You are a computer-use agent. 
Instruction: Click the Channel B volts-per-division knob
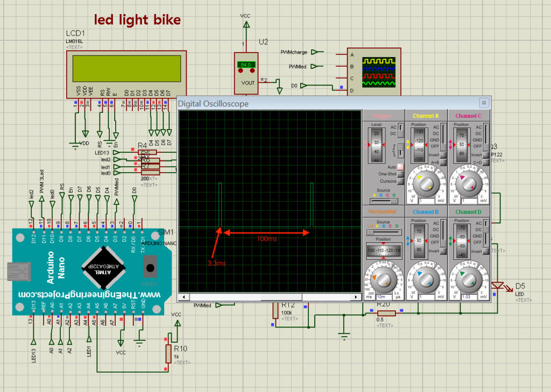click(426, 280)
